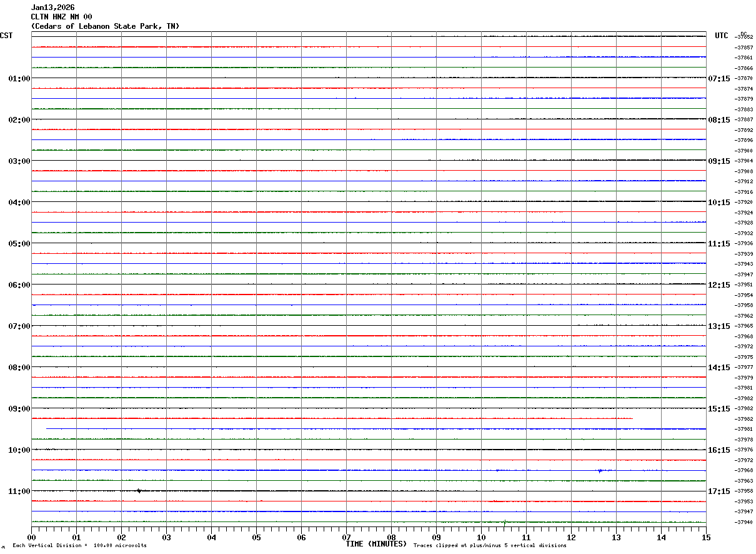The height and width of the screenshot is (554, 756).
Task: Click the 07:15 UTC time label
Action: (719, 79)
